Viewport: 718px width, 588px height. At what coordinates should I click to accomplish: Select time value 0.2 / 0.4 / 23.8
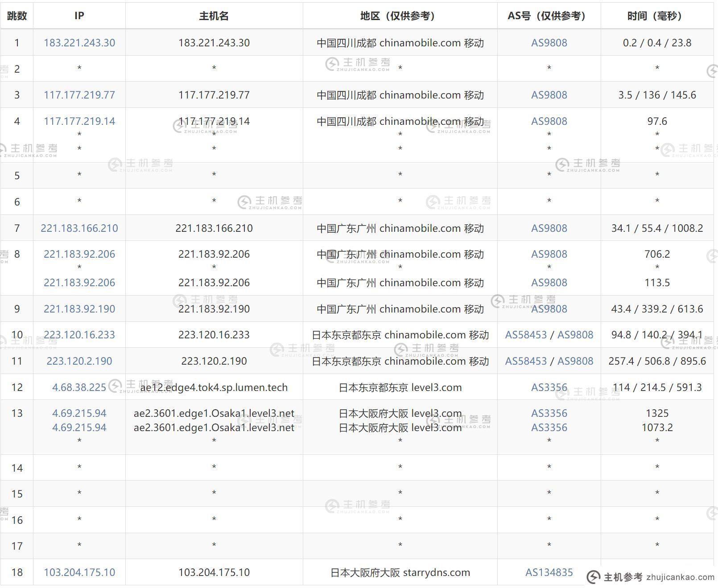point(657,43)
